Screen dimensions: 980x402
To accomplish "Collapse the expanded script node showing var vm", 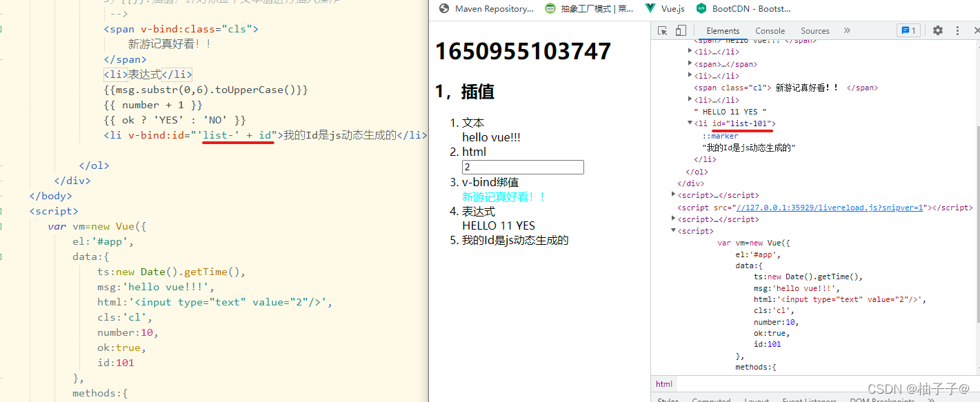I will [x=674, y=231].
